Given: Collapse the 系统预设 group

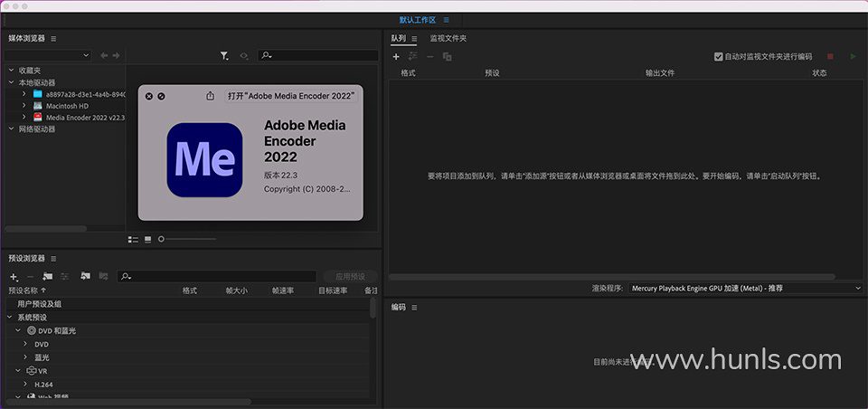Looking at the screenshot, I should click(9, 317).
